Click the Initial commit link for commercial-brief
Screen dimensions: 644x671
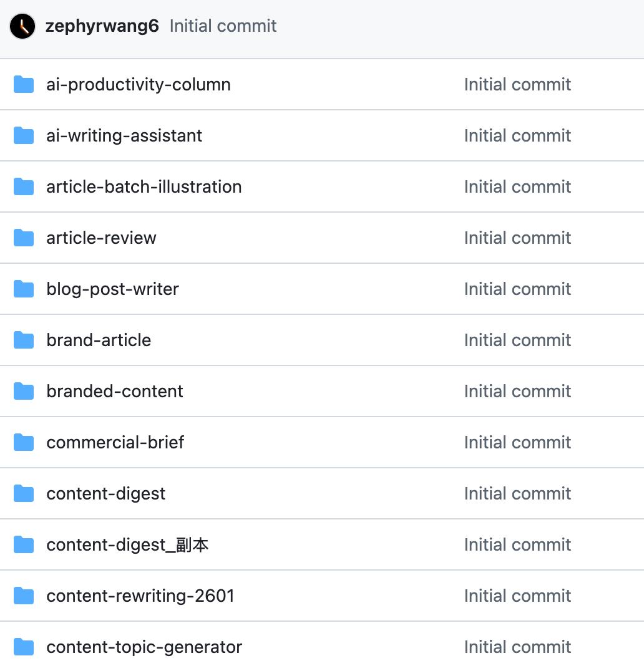pyautogui.click(x=517, y=442)
